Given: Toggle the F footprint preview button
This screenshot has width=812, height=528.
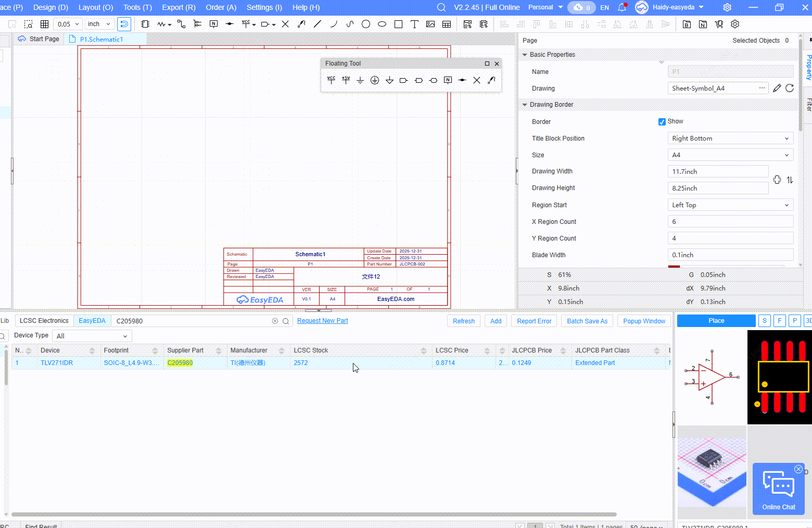Looking at the screenshot, I should [x=779, y=321].
